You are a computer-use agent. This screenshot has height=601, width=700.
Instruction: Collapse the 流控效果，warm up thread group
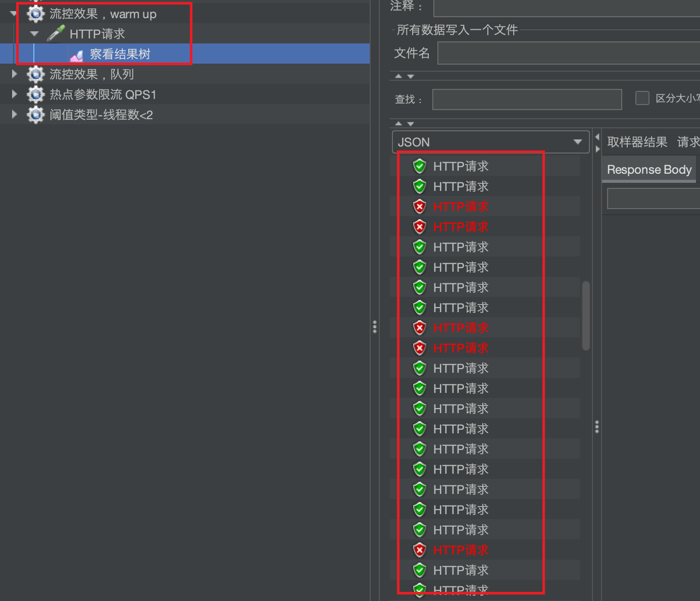(x=14, y=14)
